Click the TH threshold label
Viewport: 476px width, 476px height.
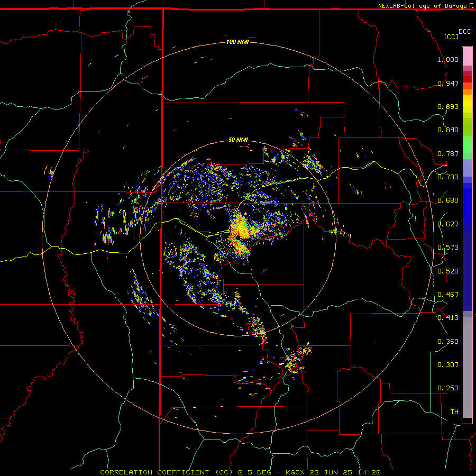click(454, 412)
